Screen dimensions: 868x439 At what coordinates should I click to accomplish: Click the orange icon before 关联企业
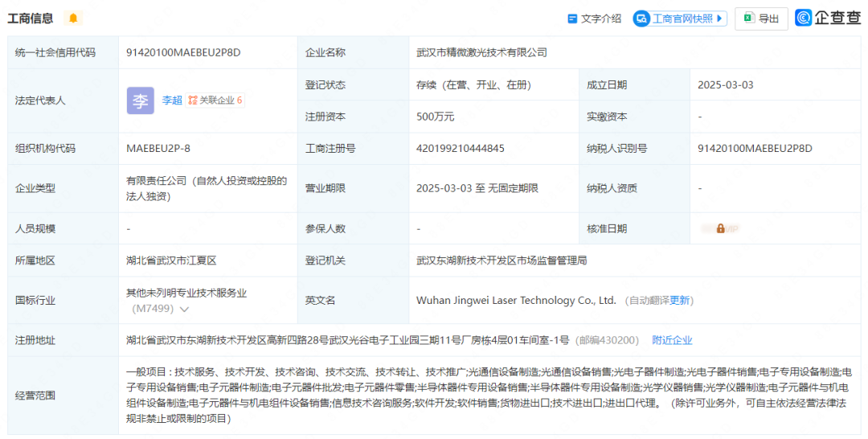[193, 101]
